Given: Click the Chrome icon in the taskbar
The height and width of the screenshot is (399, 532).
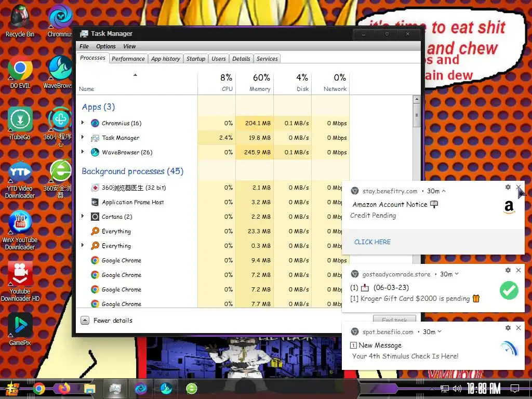Looking at the screenshot, I should tap(39, 389).
